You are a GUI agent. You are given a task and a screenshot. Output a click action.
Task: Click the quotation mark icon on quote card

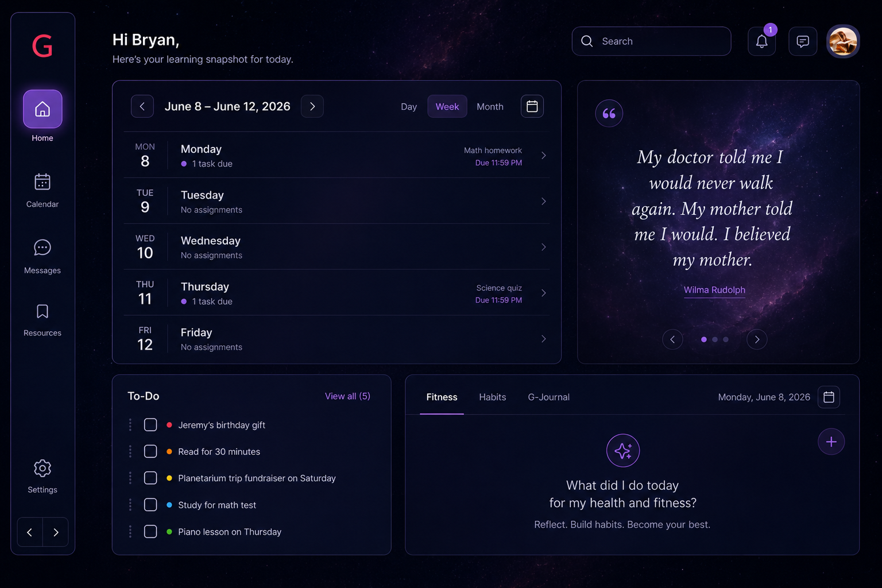click(x=609, y=113)
